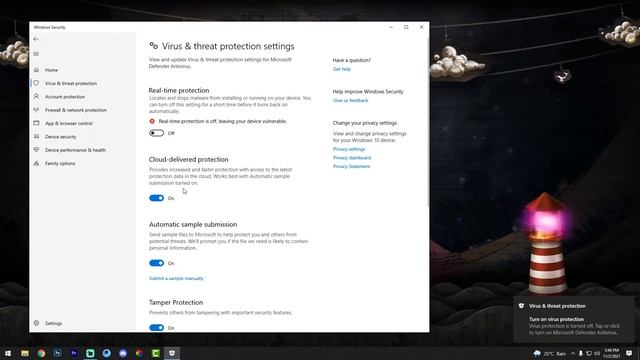Screen dimensions: 640x360
Task: Open Account protection section
Action: click(x=65, y=97)
